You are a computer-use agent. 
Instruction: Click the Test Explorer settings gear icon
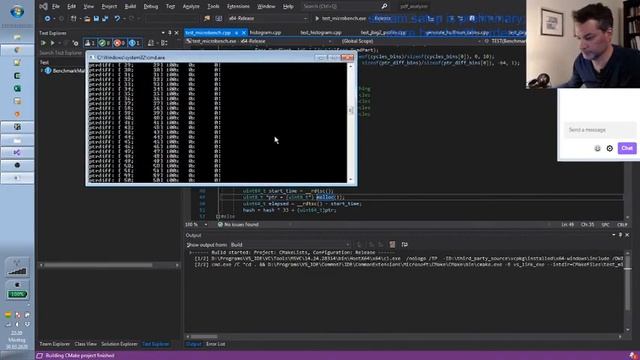coord(76,43)
